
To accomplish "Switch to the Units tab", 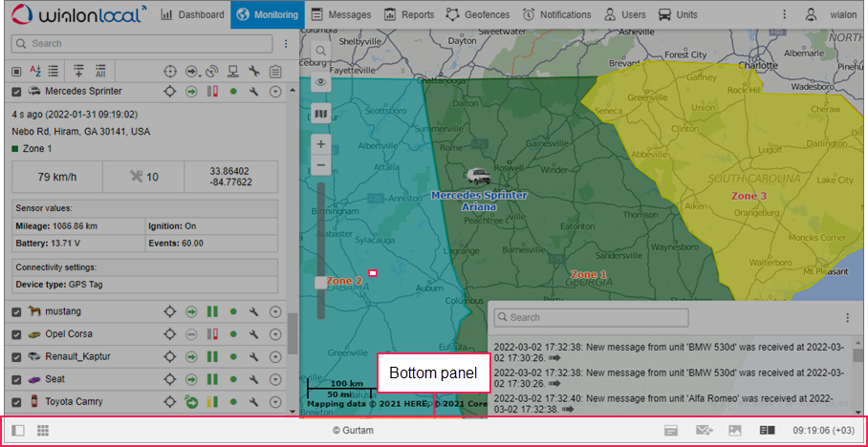I will 678,14.
